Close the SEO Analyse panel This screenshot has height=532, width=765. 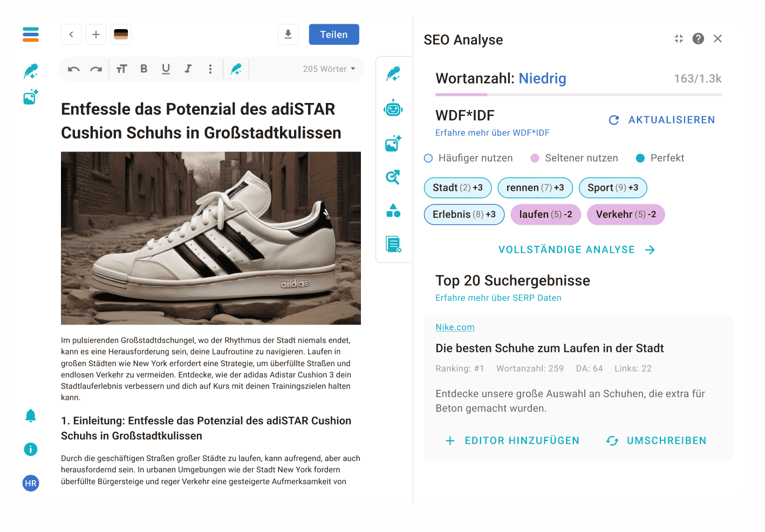tap(718, 39)
